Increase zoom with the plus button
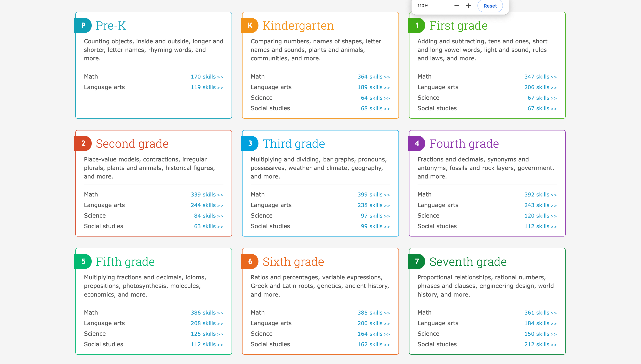 (x=468, y=6)
